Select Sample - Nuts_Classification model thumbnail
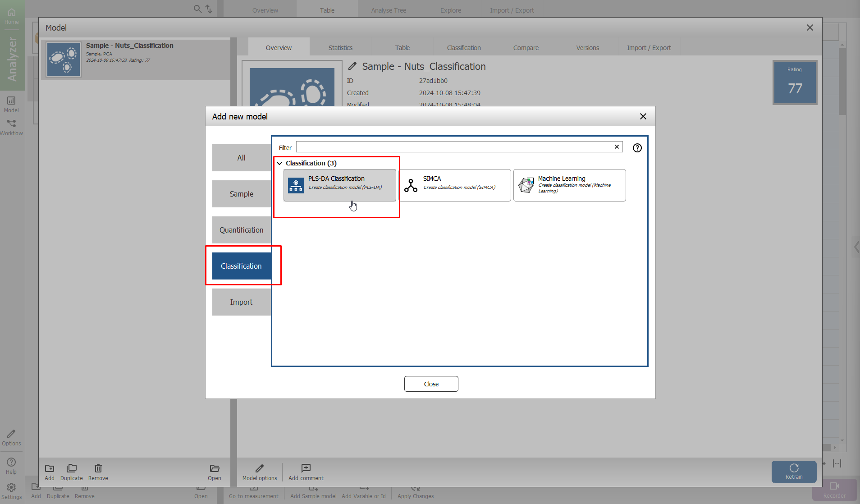Image resolution: width=860 pixels, height=504 pixels. click(64, 60)
